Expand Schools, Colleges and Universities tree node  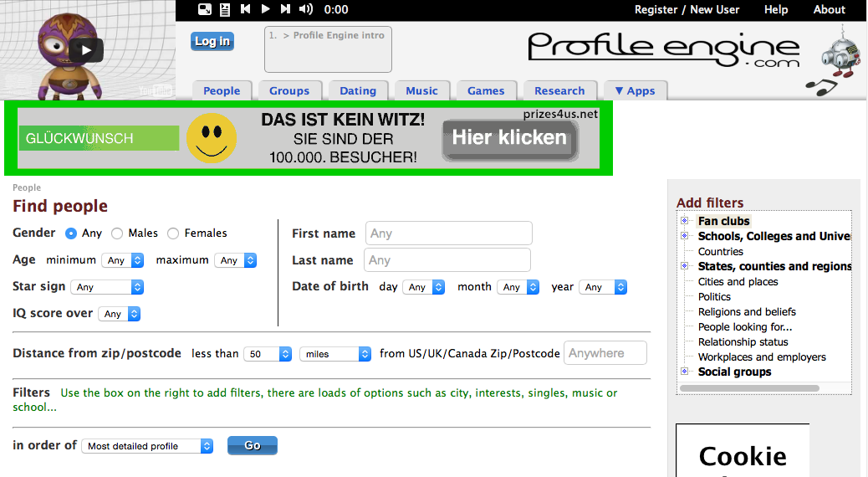pos(684,235)
